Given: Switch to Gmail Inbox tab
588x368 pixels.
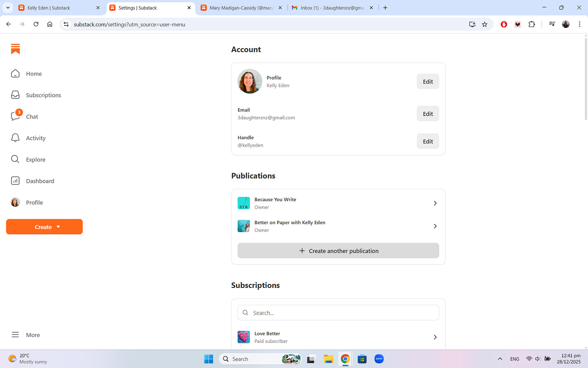Looking at the screenshot, I should point(332,8).
